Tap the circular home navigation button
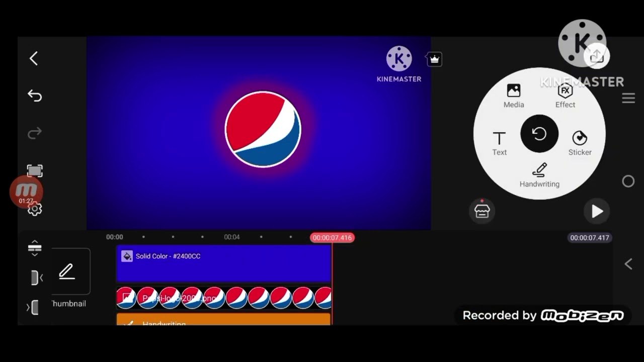The width and height of the screenshot is (644, 362). point(628,182)
